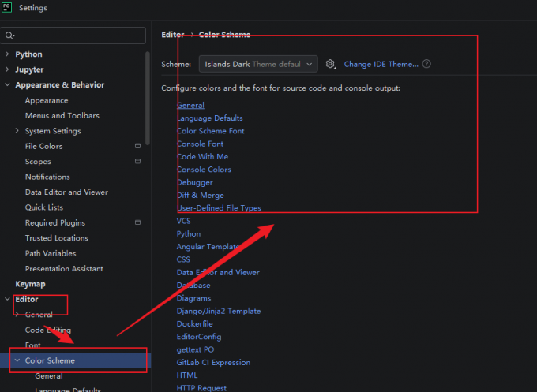The width and height of the screenshot is (537, 392).
Task: Open the scheme gear actions icon
Action: (x=330, y=64)
